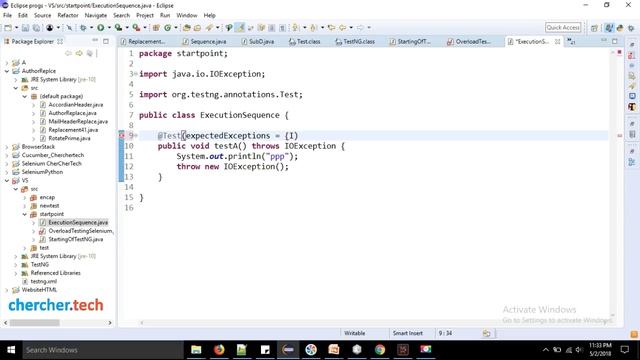Open File Explorer from the taskbar
Viewport: 640px width, 360px height.
click(196, 350)
